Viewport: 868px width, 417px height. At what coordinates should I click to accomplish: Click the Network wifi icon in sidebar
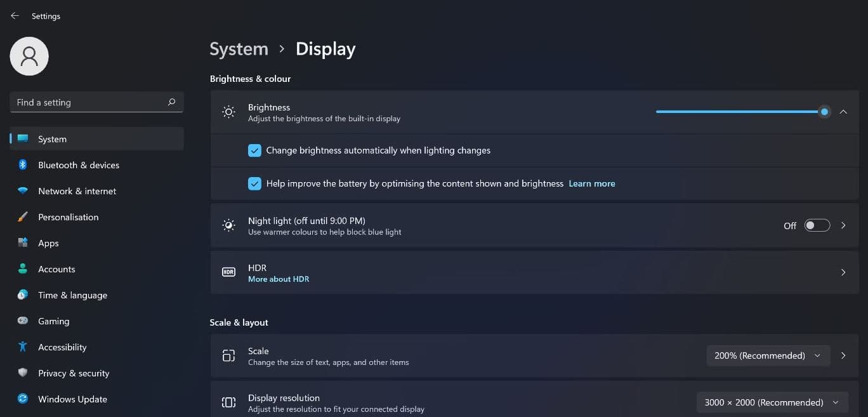[x=23, y=190]
